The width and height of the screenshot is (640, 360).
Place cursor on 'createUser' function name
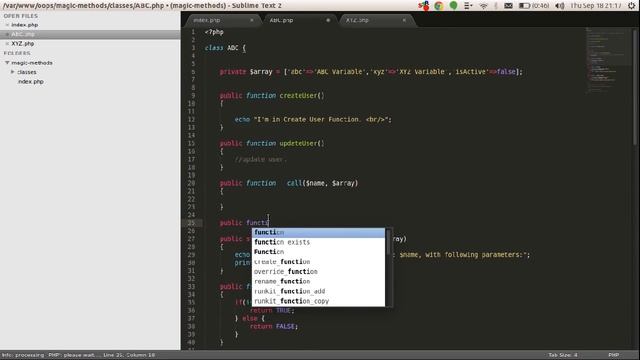(x=298, y=96)
